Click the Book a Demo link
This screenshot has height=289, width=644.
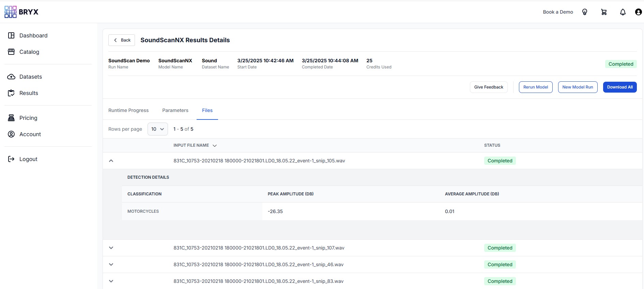(x=558, y=12)
